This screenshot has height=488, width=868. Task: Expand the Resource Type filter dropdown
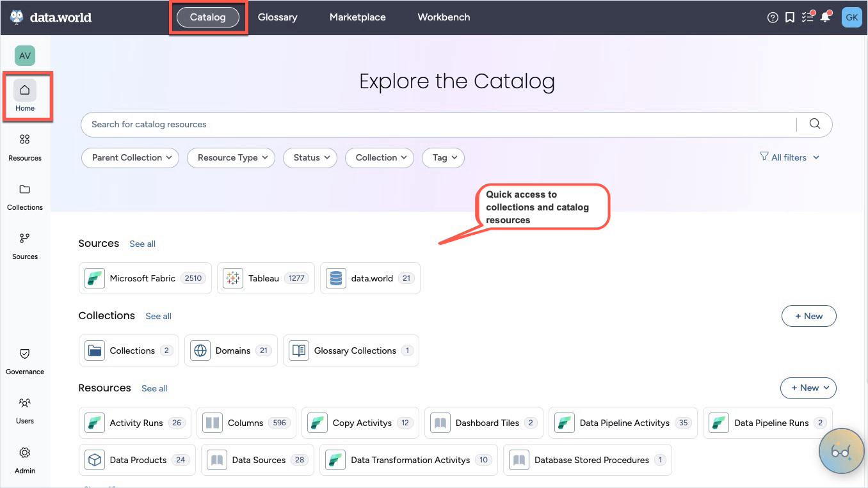point(230,157)
